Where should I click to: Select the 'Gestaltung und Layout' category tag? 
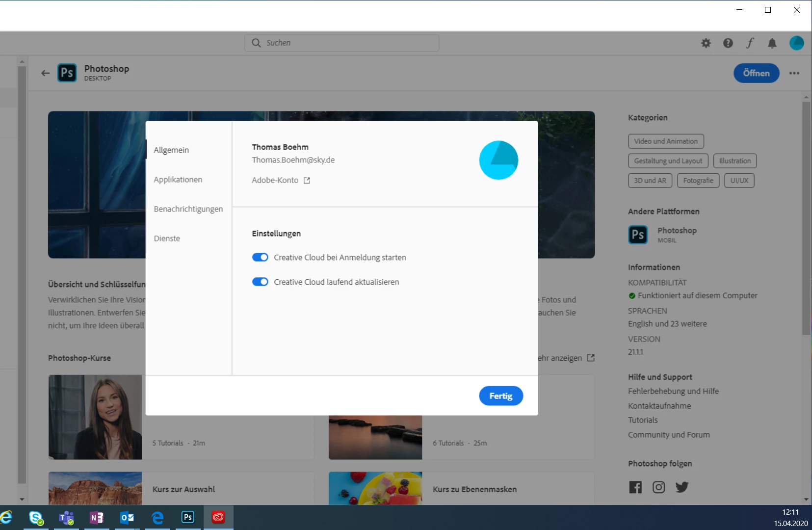(x=668, y=161)
